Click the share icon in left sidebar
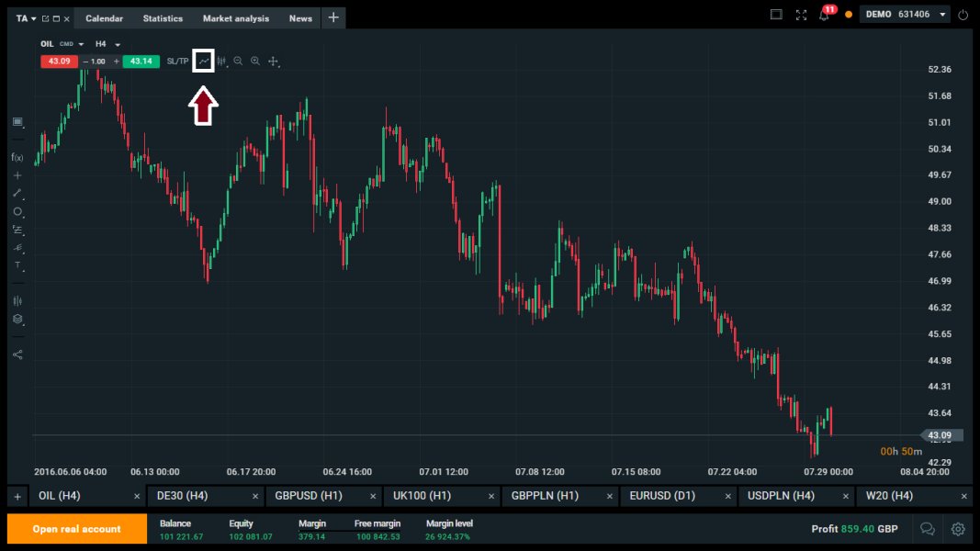The width and height of the screenshot is (980, 551). point(17,354)
